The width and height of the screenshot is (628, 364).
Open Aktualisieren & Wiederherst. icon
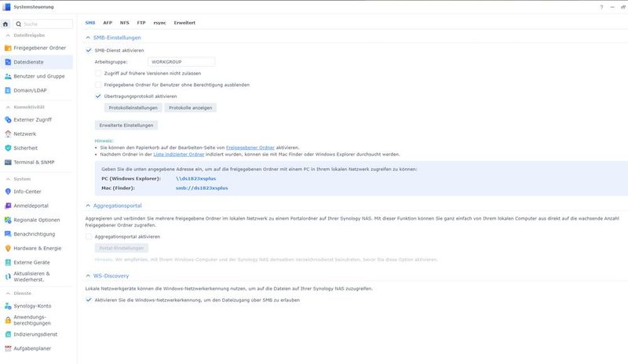(8, 277)
